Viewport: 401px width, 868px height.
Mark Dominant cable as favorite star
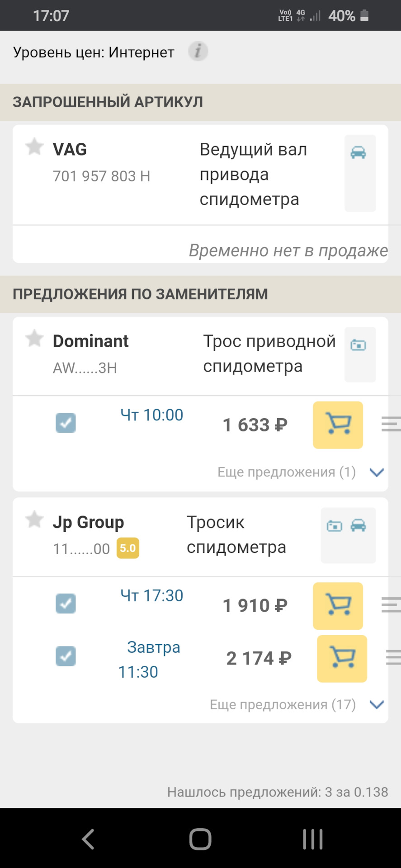[34, 339]
